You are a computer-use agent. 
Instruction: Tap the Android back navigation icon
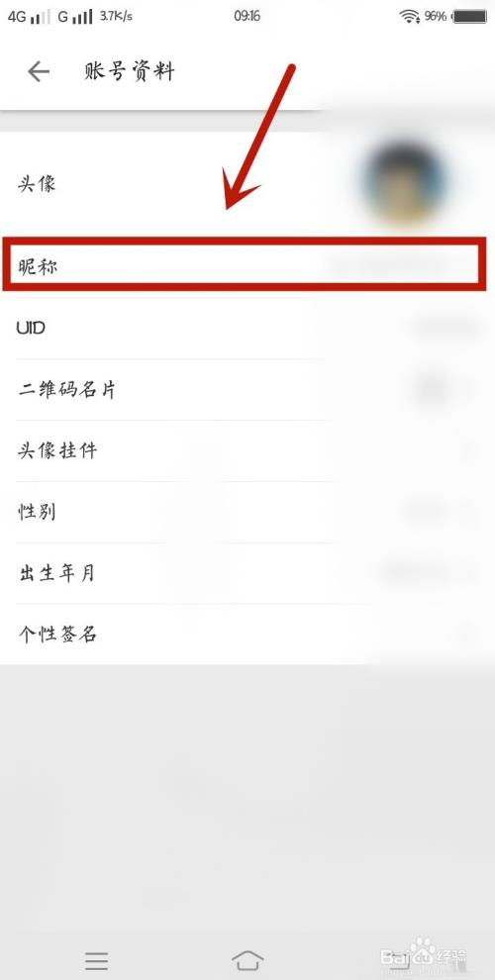tap(400, 960)
